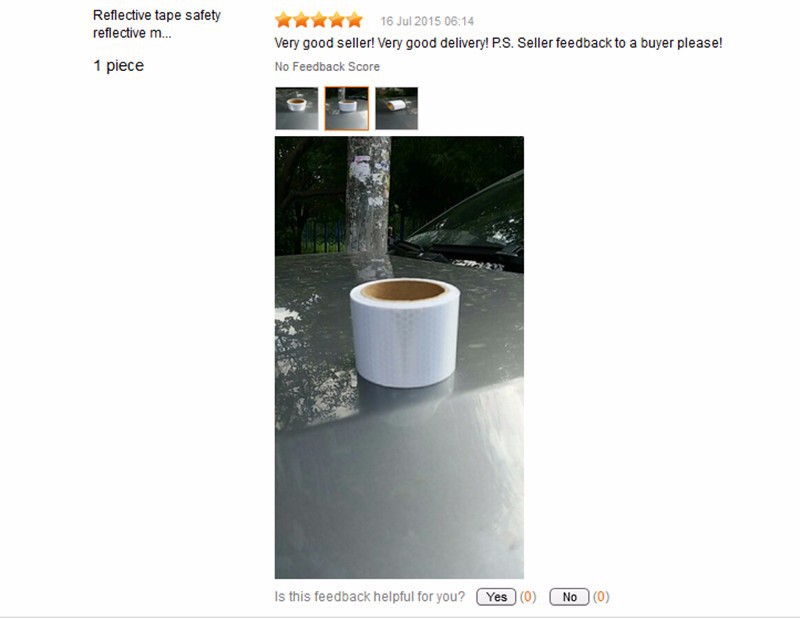This screenshot has width=800, height=619.
Task: Select the highlighted middle tape thumbnail
Action: (347, 108)
